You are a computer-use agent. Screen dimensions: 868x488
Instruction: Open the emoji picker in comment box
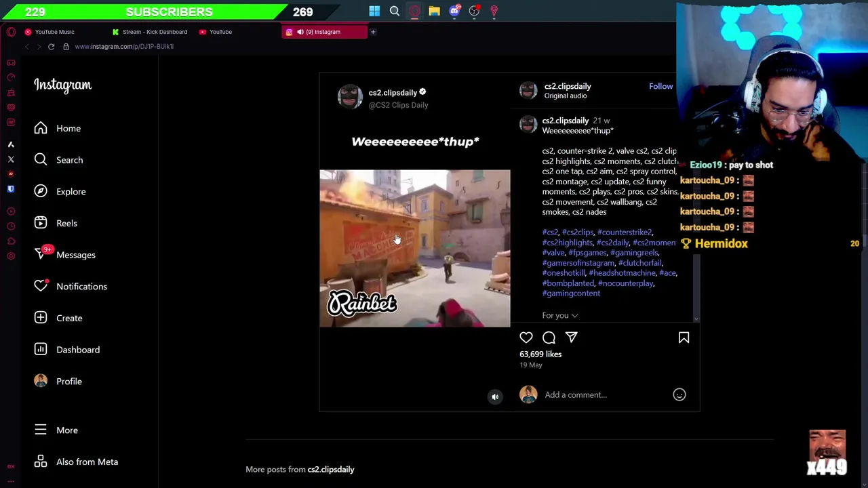679,394
